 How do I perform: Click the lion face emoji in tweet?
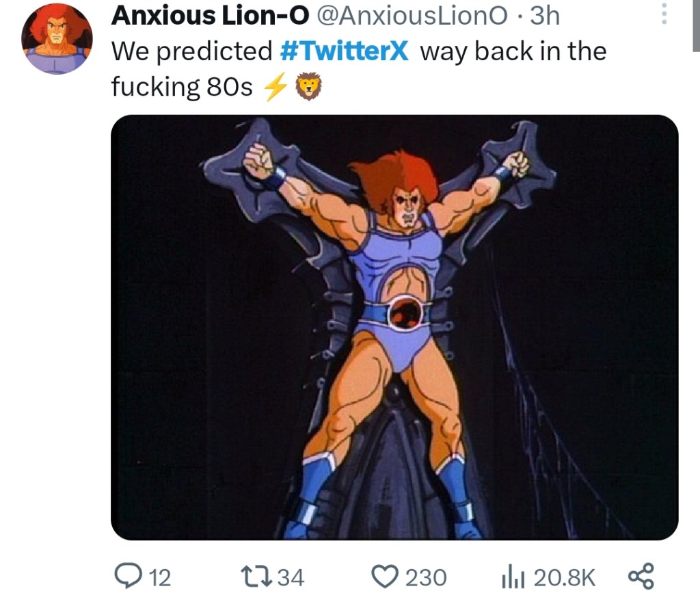[307, 88]
